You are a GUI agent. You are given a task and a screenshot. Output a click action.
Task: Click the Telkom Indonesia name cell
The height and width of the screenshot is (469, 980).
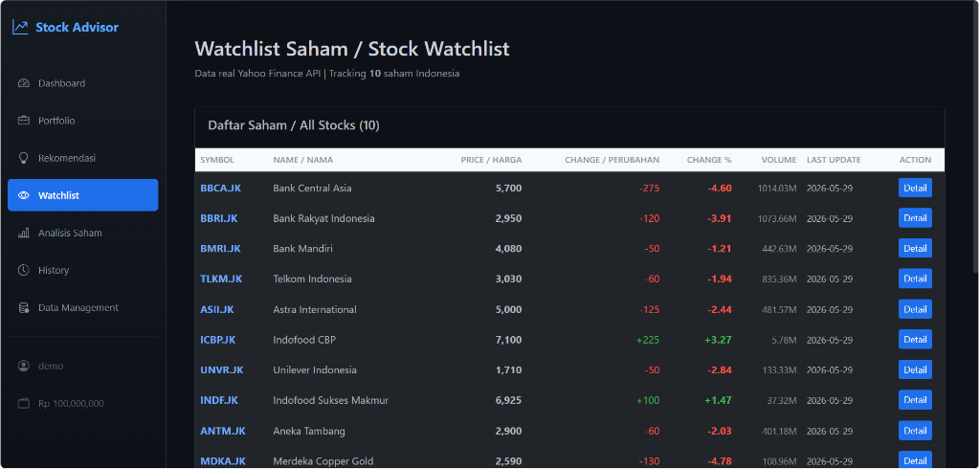click(313, 279)
